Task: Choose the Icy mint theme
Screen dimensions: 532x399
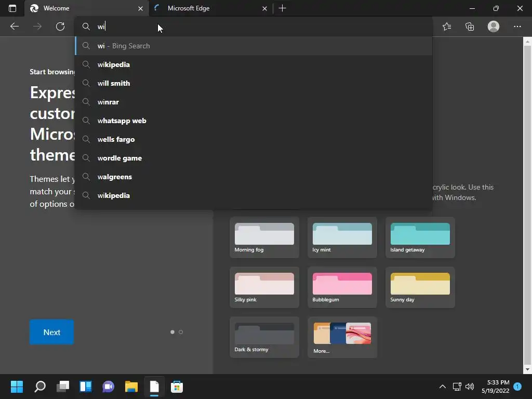Action: 342,237
